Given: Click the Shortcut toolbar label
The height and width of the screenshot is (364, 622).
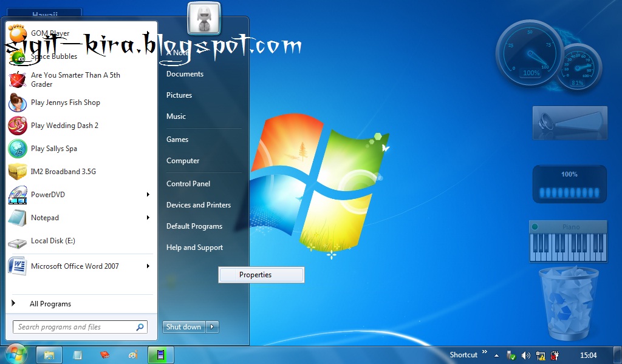Looking at the screenshot, I should click(463, 355).
